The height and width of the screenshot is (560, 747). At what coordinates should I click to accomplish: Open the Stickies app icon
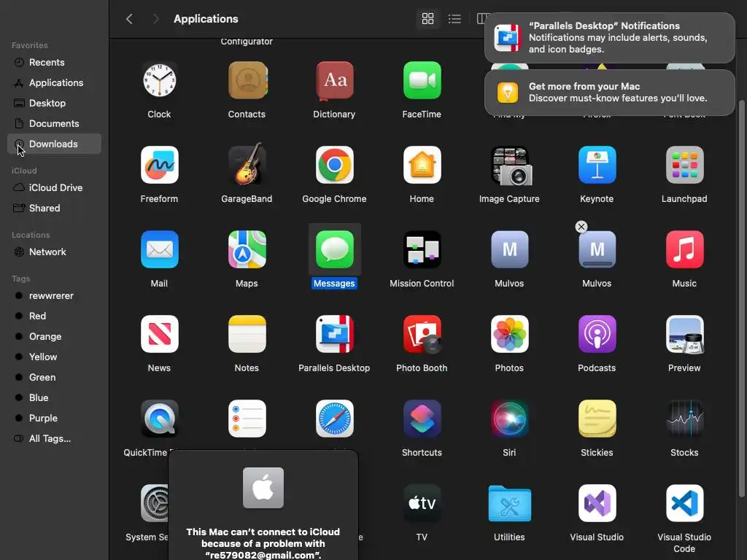(597, 419)
